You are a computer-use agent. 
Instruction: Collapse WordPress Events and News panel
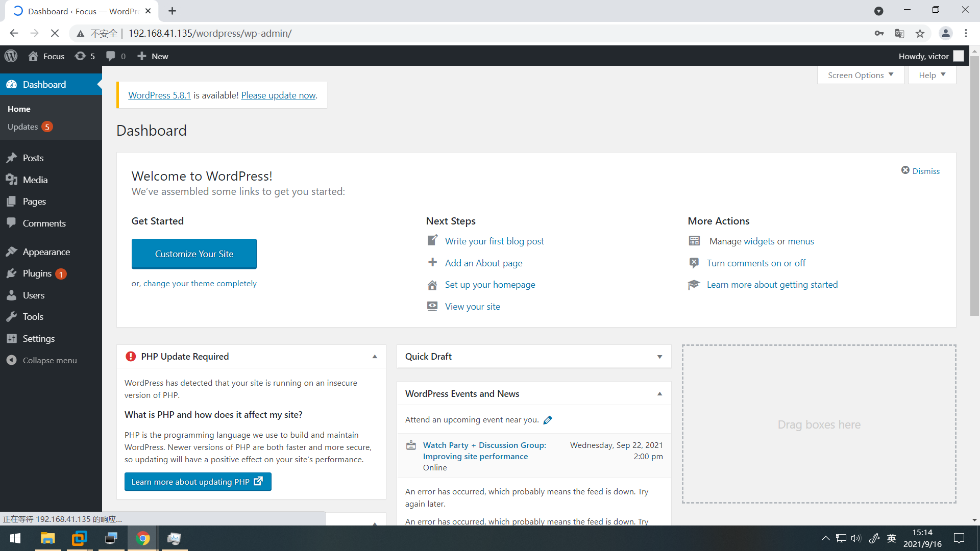pos(659,394)
